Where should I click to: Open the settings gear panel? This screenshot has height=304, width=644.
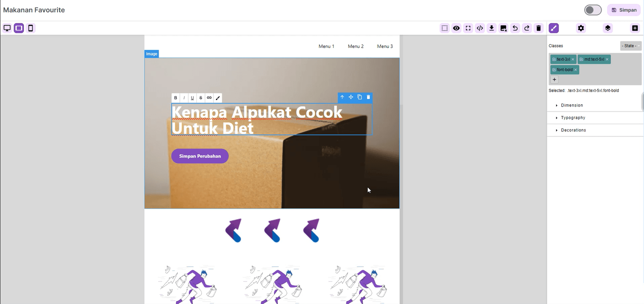pyautogui.click(x=581, y=28)
